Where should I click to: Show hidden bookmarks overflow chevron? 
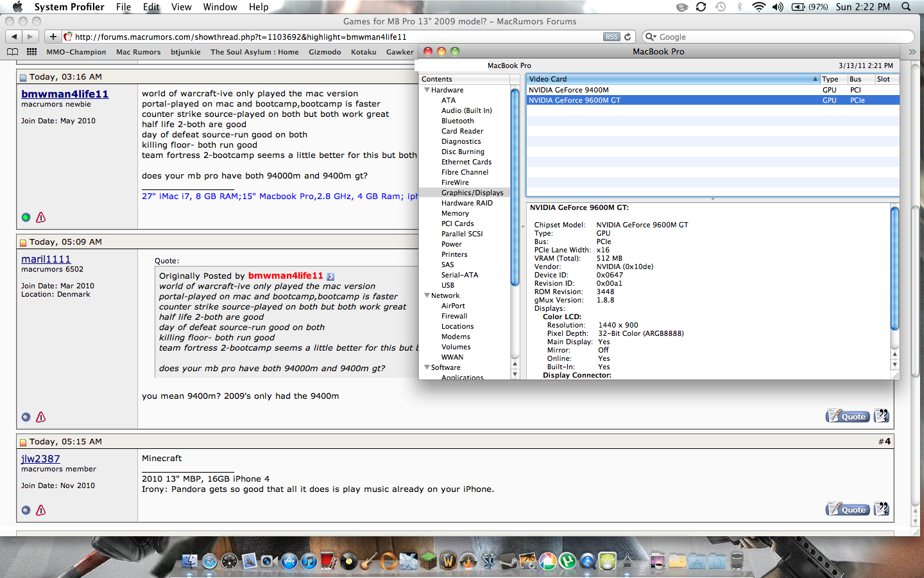click(x=912, y=51)
